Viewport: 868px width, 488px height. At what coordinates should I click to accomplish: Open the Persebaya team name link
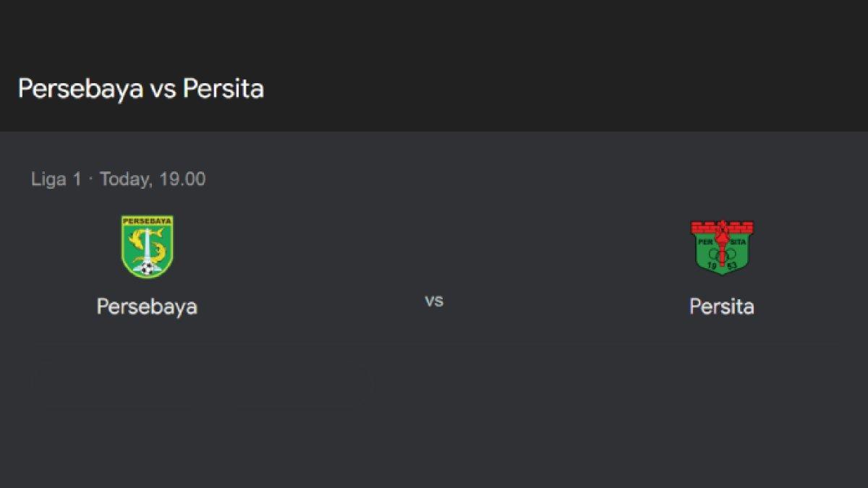148,307
